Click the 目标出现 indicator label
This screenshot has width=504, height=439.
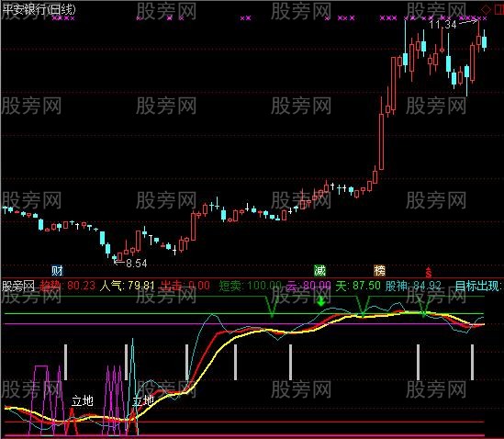[x=478, y=286]
